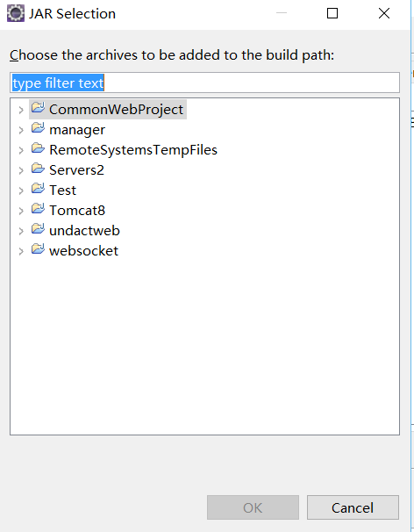Expand the Tomcat8 project node
Image resolution: width=414 pixels, height=532 pixels.
click(21, 211)
